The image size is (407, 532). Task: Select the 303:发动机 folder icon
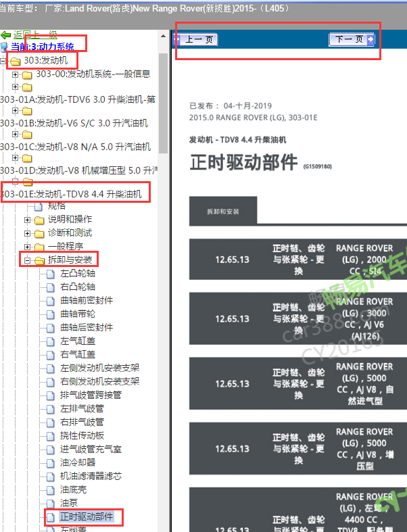coord(15,62)
